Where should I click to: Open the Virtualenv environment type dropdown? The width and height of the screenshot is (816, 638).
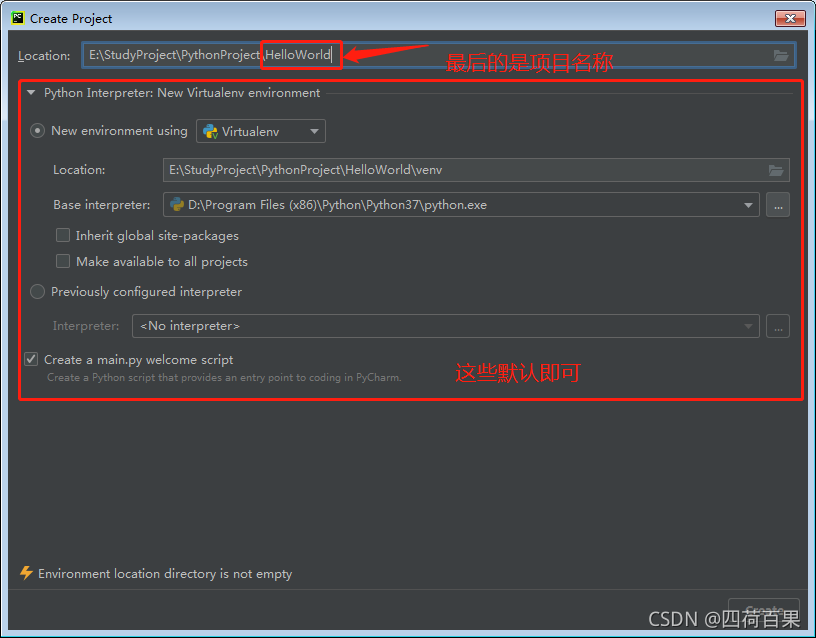(261, 131)
